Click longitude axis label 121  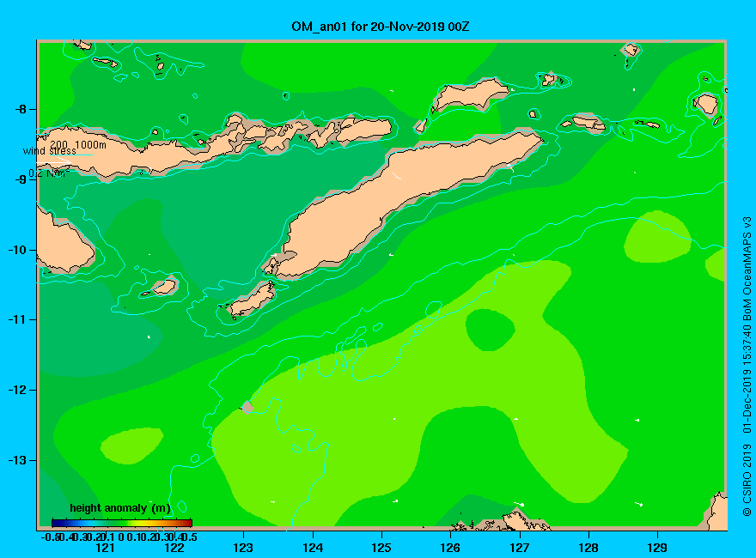tap(105, 548)
